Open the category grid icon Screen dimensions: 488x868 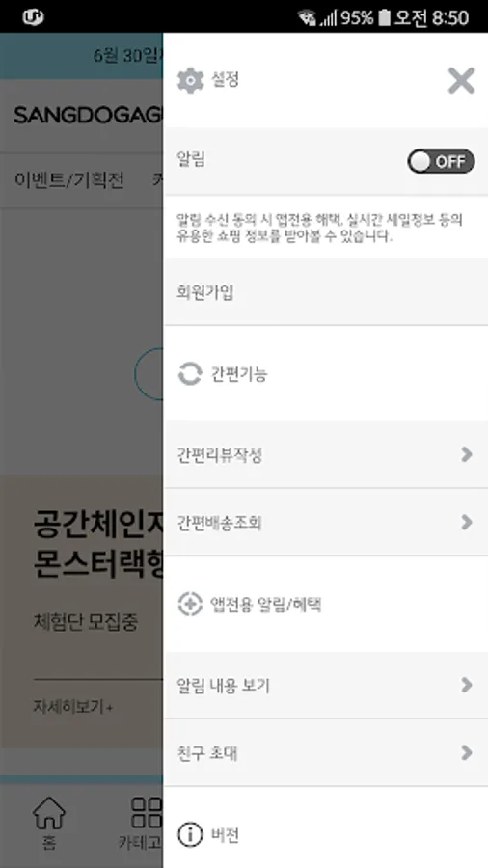coord(147,812)
